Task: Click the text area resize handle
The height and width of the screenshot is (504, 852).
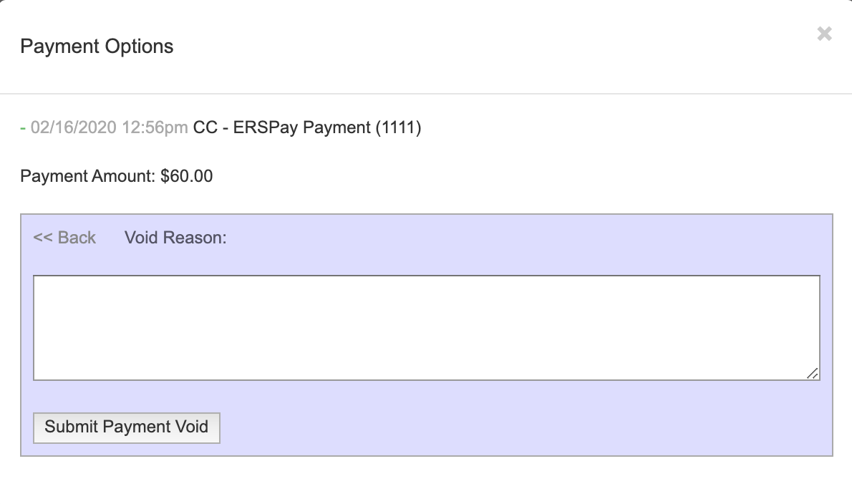Action: pos(813,373)
